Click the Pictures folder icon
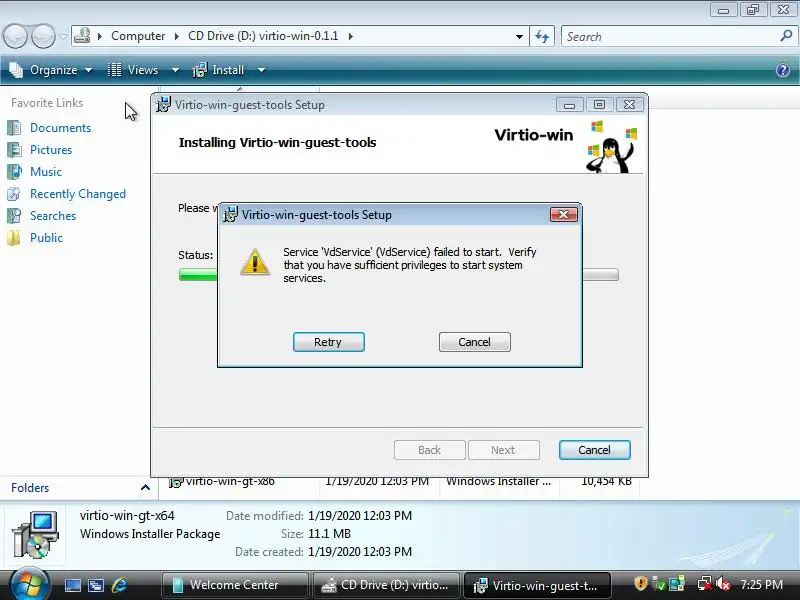 coord(14,149)
